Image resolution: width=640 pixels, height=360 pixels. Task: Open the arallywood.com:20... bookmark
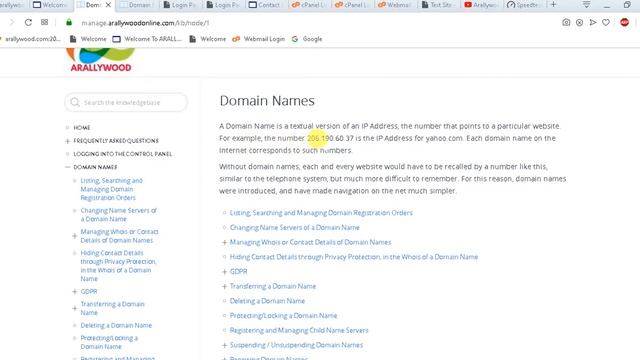(31, 39)
